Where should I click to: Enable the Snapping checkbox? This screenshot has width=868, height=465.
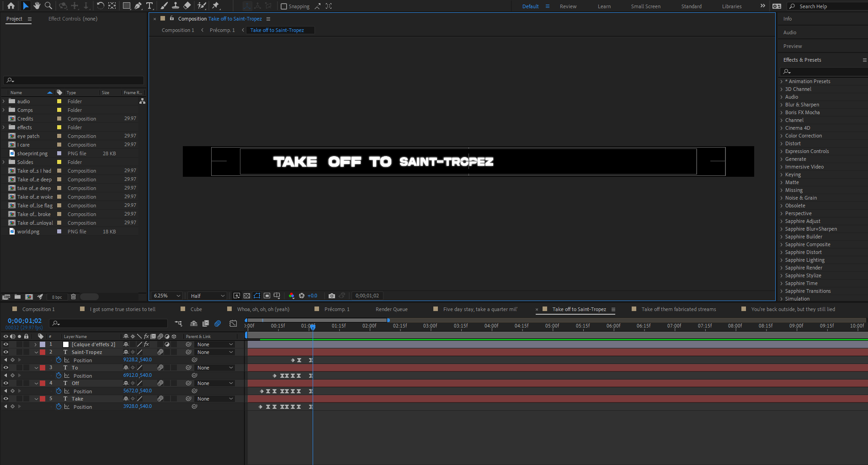pyautogui.click(x=284, y=6)
